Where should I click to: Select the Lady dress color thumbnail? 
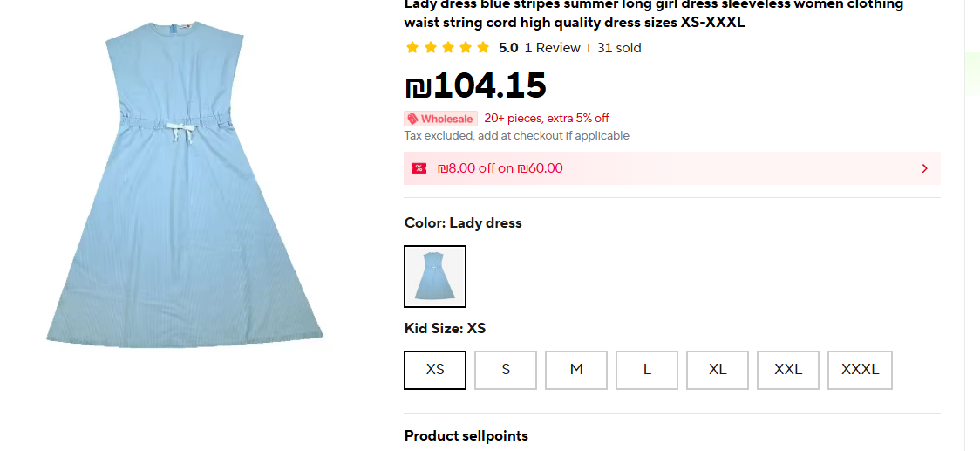[435, 277]
